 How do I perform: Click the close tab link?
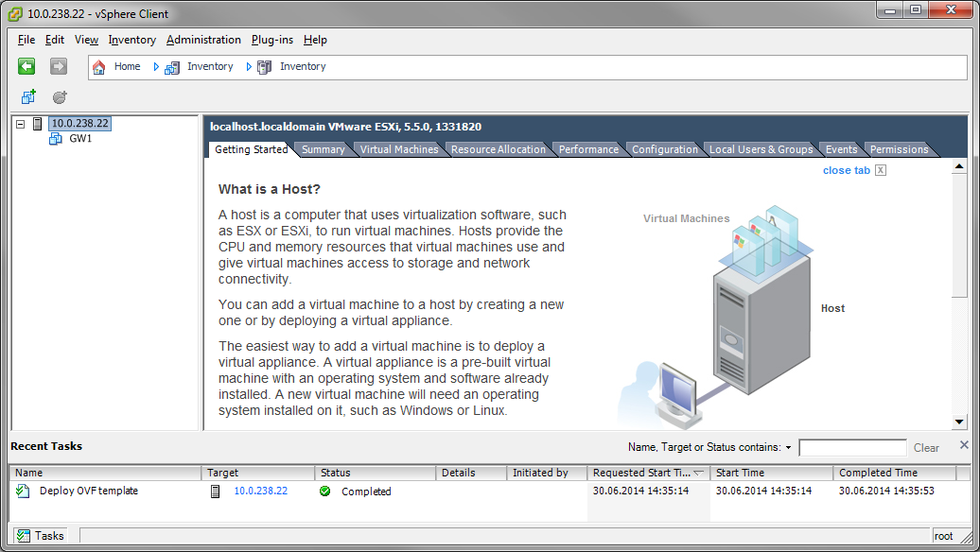click(x=847, y=170)
